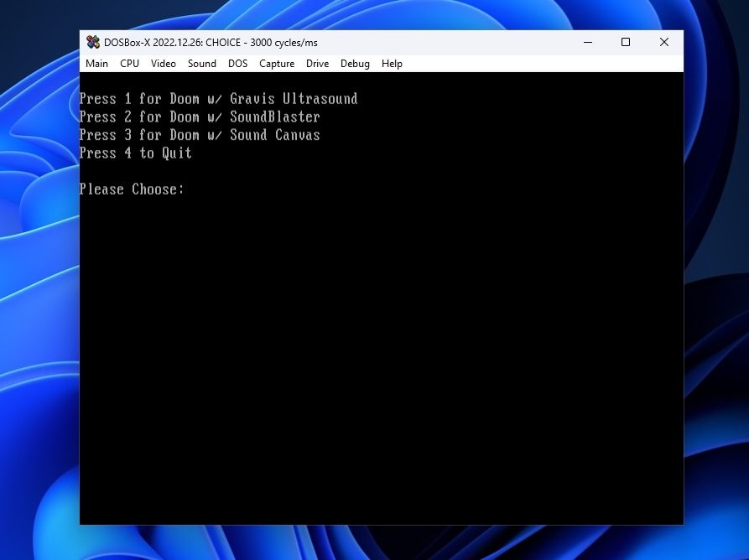
Task: Click the 'Press 3 for Doom w/ Sound Canvas' line
Action: [x=200, y=135]
